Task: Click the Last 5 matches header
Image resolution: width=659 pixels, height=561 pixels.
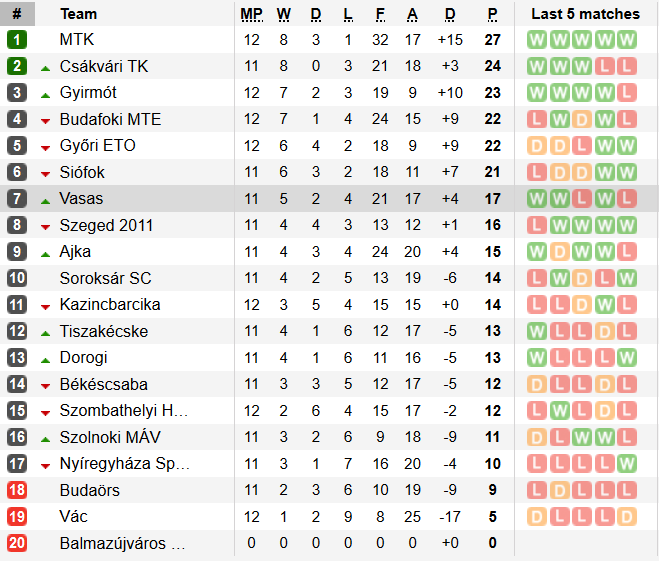Action: [585, 14]
